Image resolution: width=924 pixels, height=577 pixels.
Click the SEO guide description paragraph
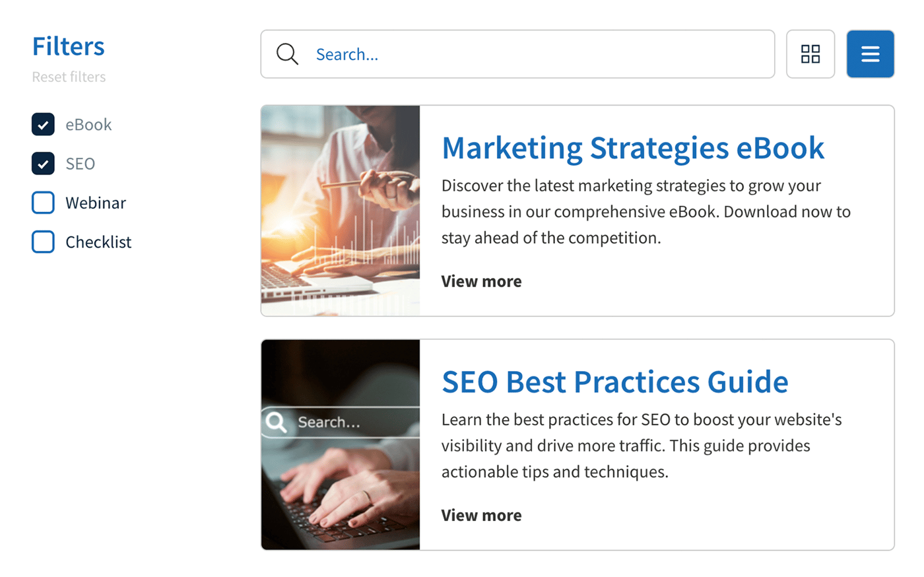point(641,446)
